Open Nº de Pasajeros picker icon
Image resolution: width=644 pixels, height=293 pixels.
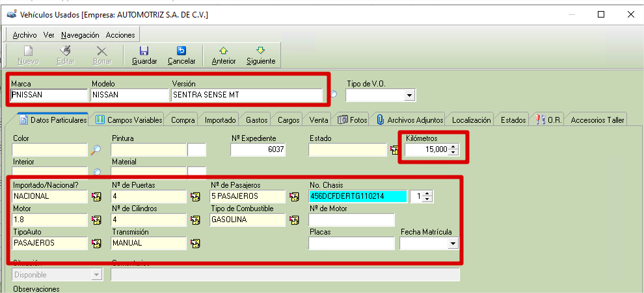pos(294,197)
